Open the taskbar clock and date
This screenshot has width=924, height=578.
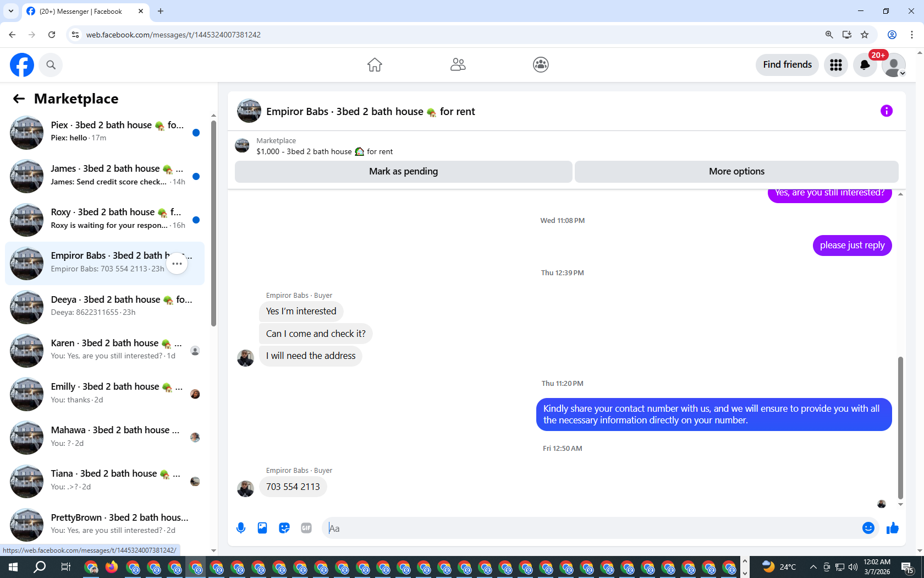tap(877, 567)
